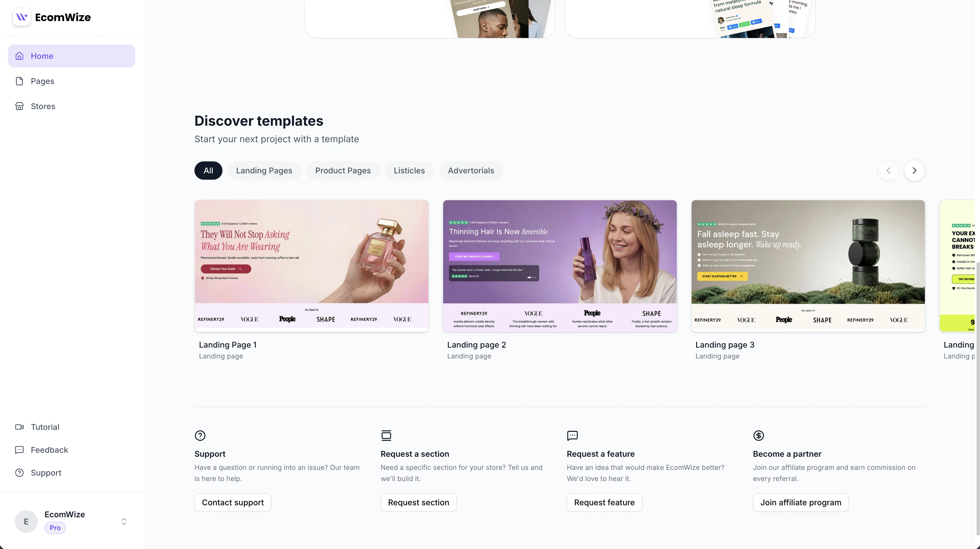The width and height of the screenshot is (980, 549).
Task: Select the All template filter
Action: click(x=208, y=171)
